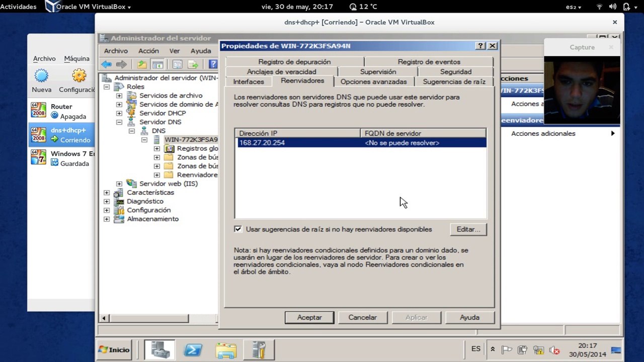Open Server Manager from the taskbar
The width and height of the screenshot is (644, 362).
(x=159, y=349)
